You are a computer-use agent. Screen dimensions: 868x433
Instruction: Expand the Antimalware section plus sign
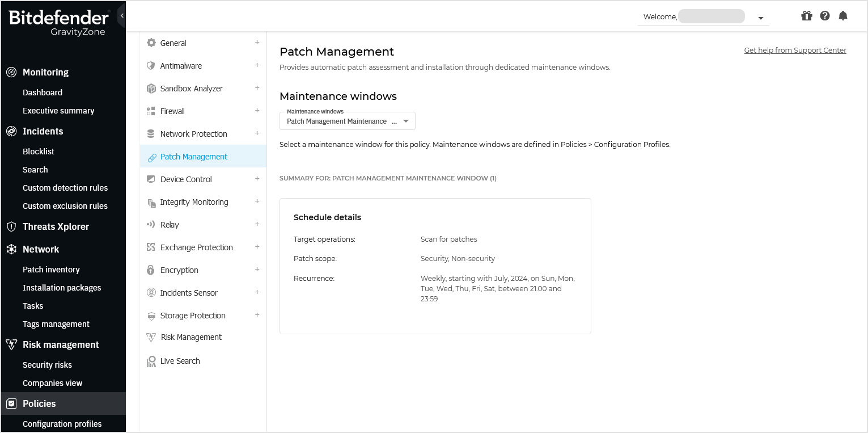(257, 65)
